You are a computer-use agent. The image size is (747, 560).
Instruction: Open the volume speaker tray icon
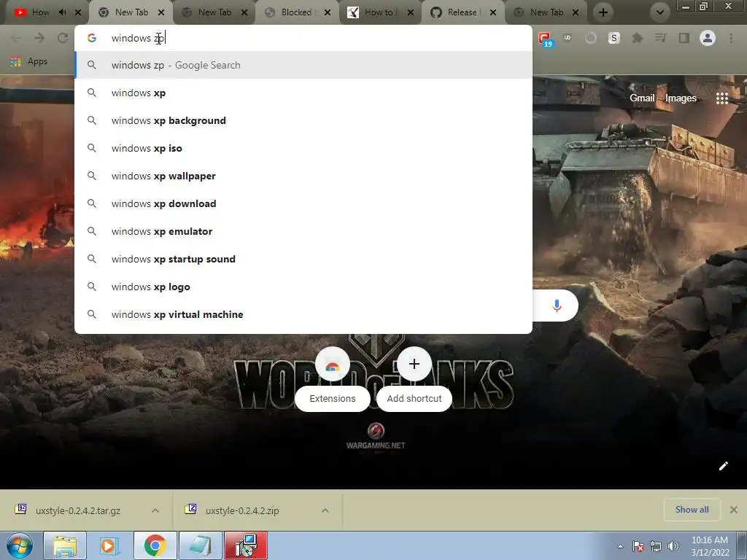coord(673,546)
